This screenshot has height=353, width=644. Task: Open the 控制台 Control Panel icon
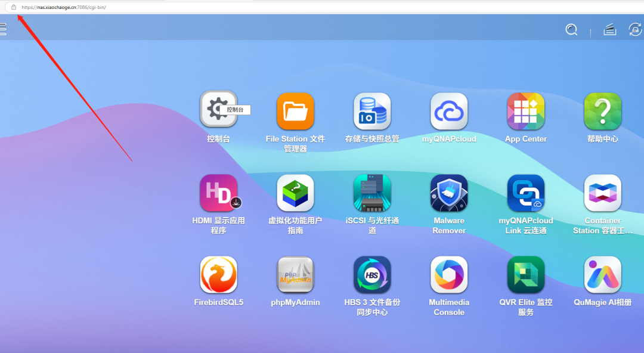pyautogui.click(x=218, y=110)
